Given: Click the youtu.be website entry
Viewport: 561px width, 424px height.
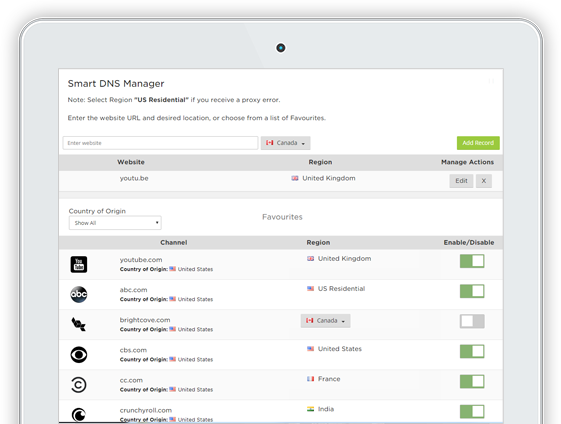Looking at the screenshot, I should coord(134,178).
